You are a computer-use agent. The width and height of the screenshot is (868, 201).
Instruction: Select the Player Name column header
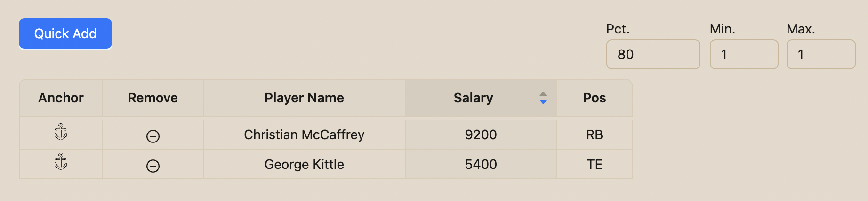pyautogui.click(x=304, y=98)
